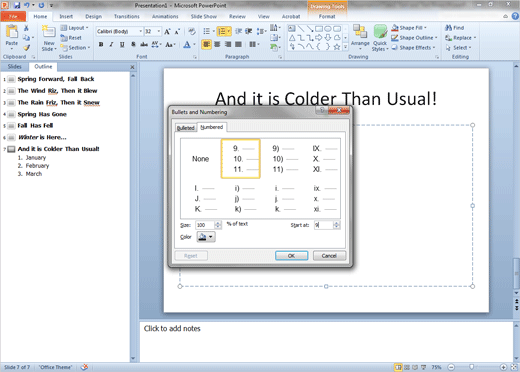The width and height of the screenshot is (520, 372).
Task: Switch to the Bulleted tab
Action: tap(186, 128)
